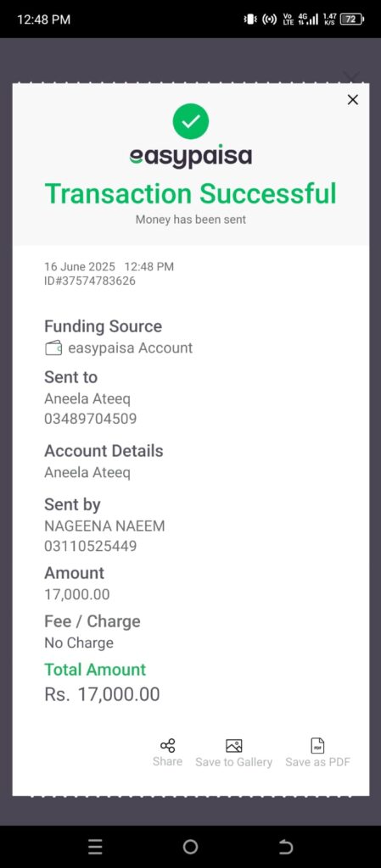Tap the battery indicator in status bar
The width and height of the screenshot is (381, 868).
pyautogui.click(x=351, y=19)
